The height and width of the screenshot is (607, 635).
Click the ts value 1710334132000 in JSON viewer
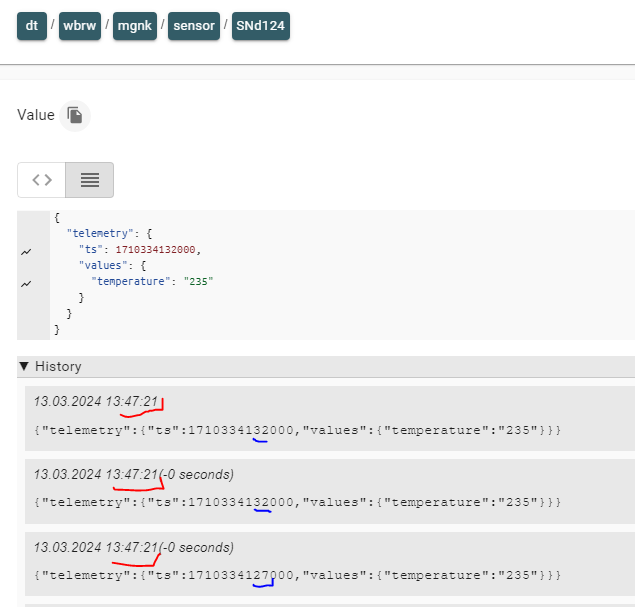point(156,249)
